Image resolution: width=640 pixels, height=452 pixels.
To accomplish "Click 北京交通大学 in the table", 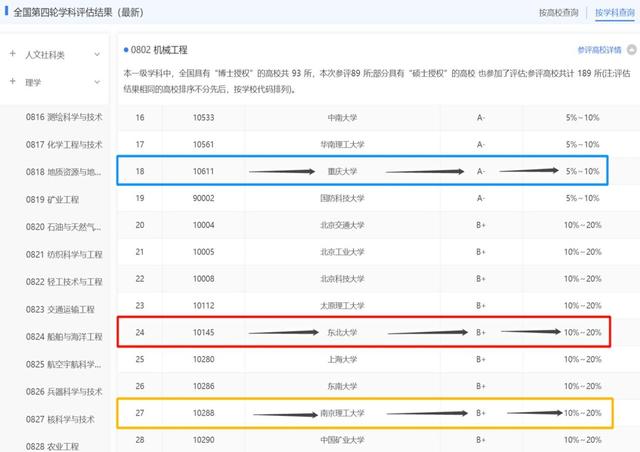I will 342,225.
